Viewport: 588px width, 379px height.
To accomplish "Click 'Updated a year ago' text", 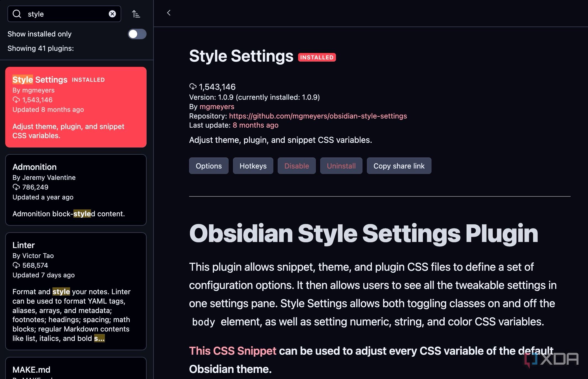I will 43,197.
